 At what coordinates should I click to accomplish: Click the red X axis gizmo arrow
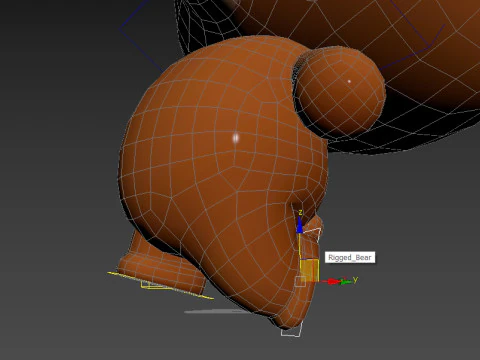(x=333, y=282)
